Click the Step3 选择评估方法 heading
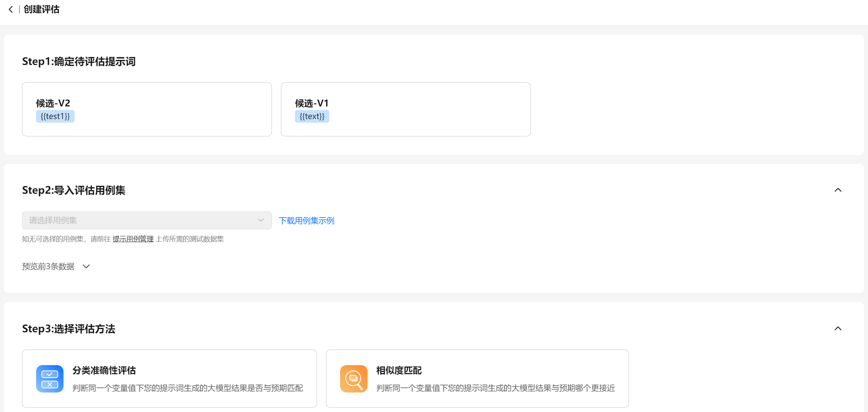868x412 pixels. (69, 329)
